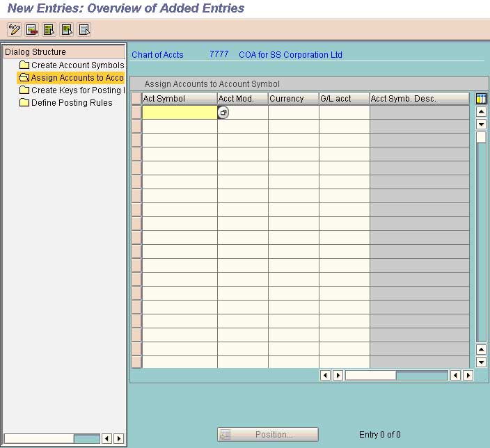This screenshot has height=448, width=490.
Task: Click the down arrow just above the vertical scrollbar thumb
Action: click(481, 125)
